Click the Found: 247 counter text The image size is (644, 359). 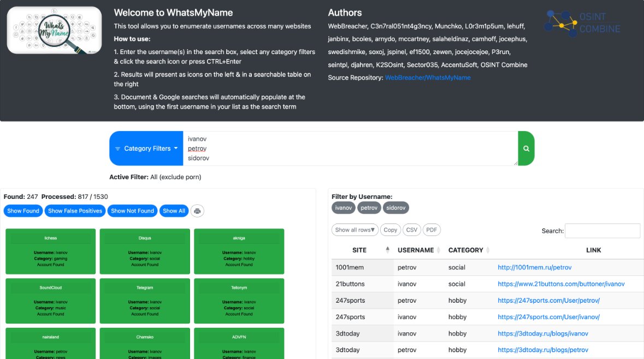coord(21,197)
